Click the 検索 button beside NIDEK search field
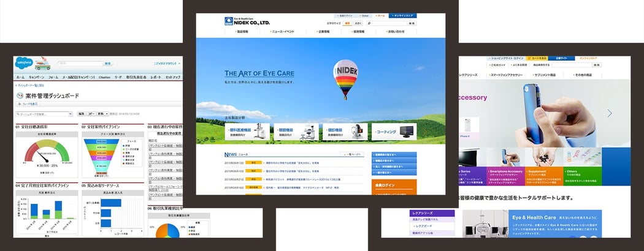Viewport: 644px width, 251px height. [412, 23]
